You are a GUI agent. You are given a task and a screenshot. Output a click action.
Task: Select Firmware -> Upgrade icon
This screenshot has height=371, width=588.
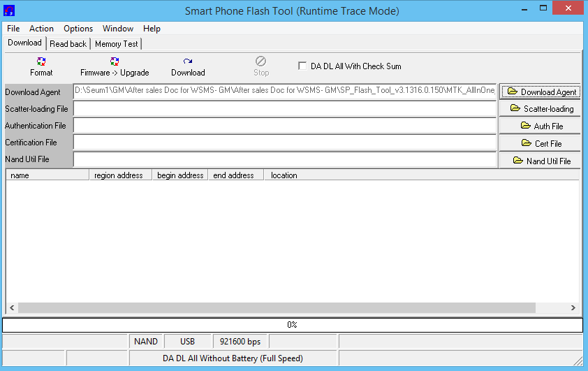[x=115, y=61]
